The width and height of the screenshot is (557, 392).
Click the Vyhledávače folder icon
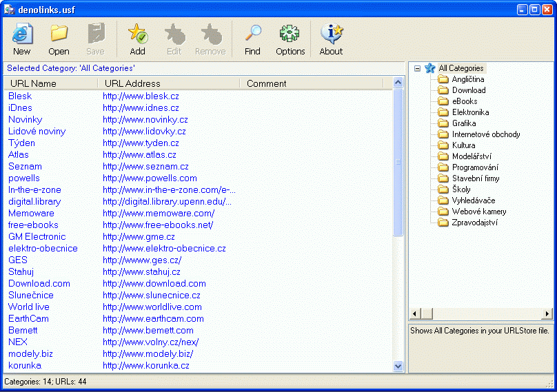coord(443,200)
